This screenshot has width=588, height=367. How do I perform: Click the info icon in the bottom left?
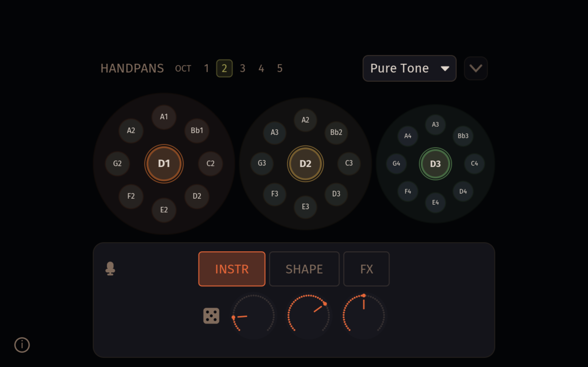point(22,345)
